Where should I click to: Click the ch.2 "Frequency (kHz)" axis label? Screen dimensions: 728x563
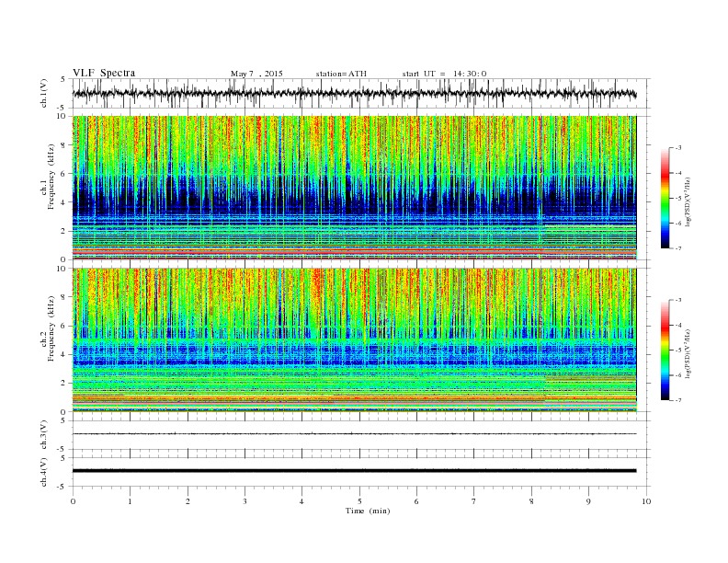point(51,329)
